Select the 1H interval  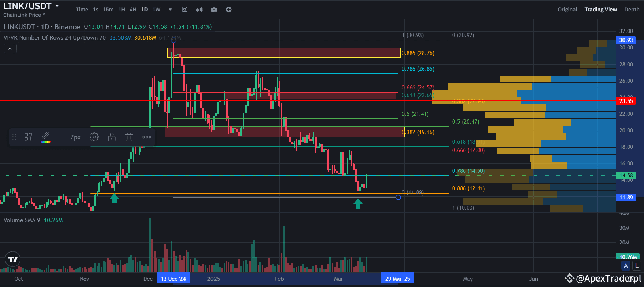click(122, 10)
